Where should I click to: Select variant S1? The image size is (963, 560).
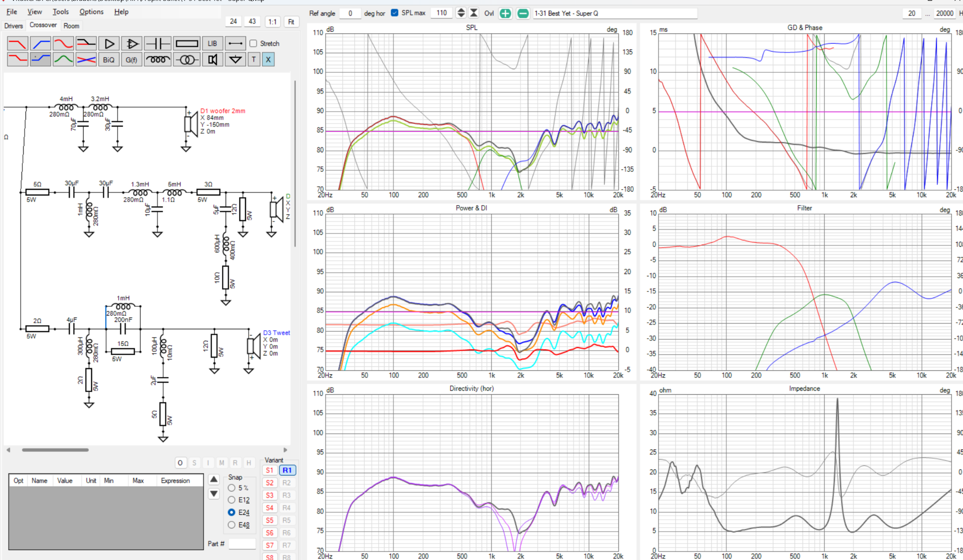(x=269, y=470)
